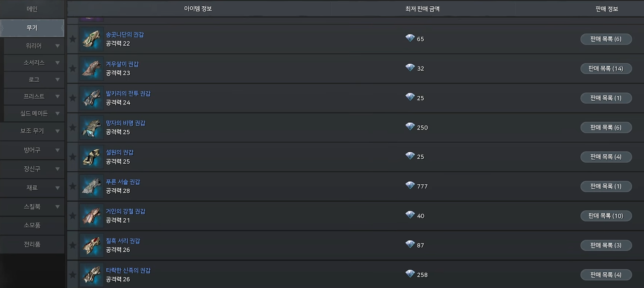Click the 겨우살이 권갑 weapon icon
Image resolution: width=644 pixels, height=288 pixels.
pyautogui.click(x=92, y=68)
